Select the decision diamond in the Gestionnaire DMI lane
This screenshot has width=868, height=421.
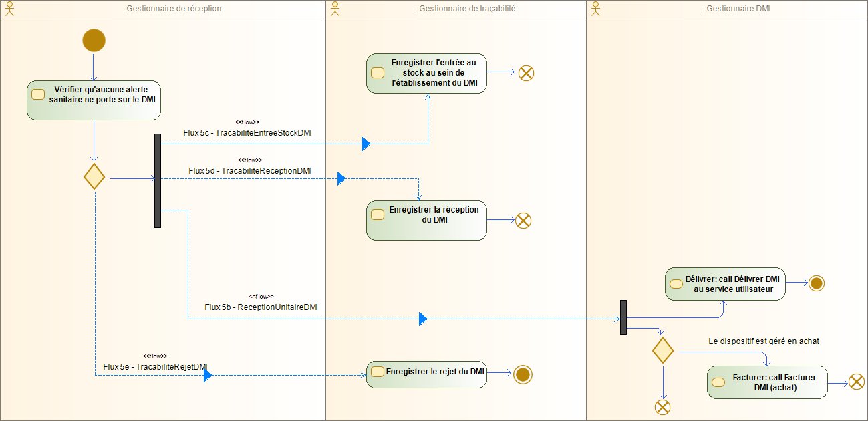(663, 350)
